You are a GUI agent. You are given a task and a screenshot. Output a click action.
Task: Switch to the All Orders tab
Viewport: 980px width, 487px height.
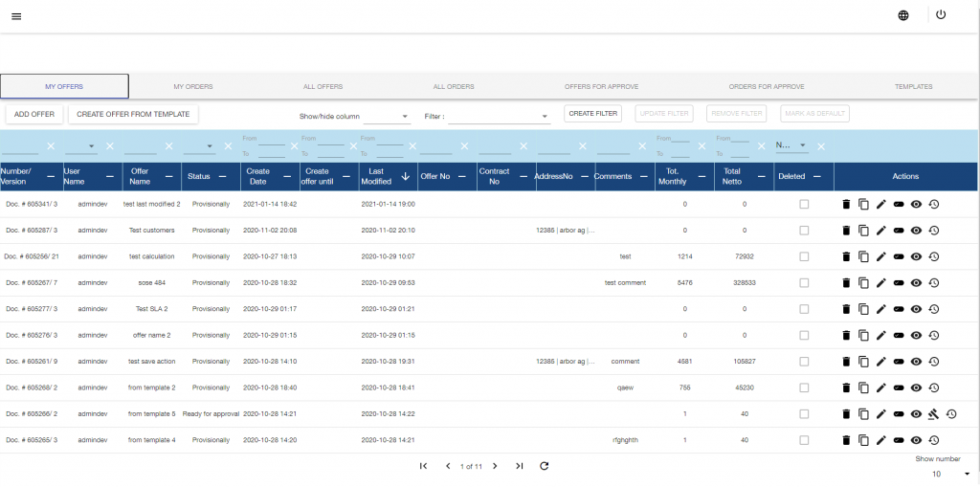pos(454,87)
